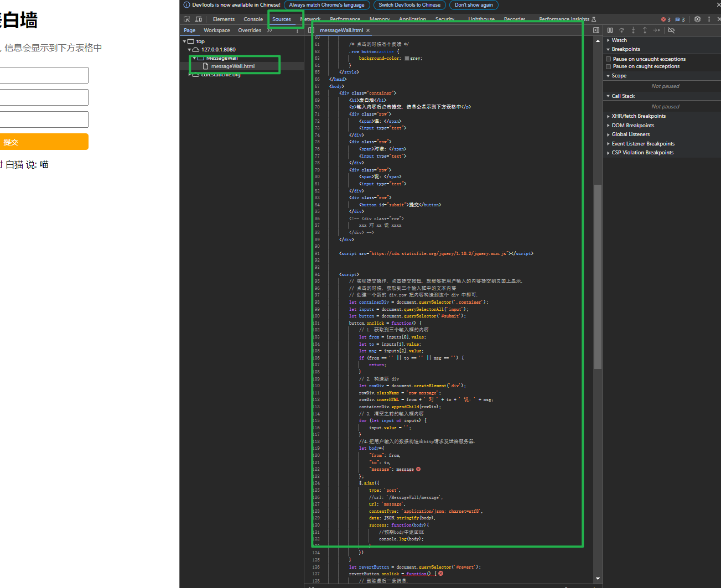Click 'Not paused' text under Scope
The width and height of the screenshot is (721, 588).
[665, 86]
